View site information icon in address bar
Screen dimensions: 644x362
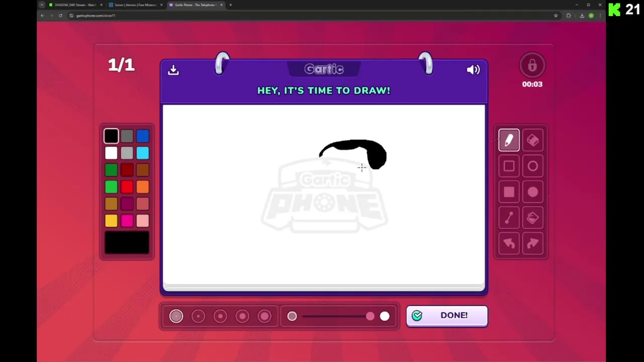[71, 16]
